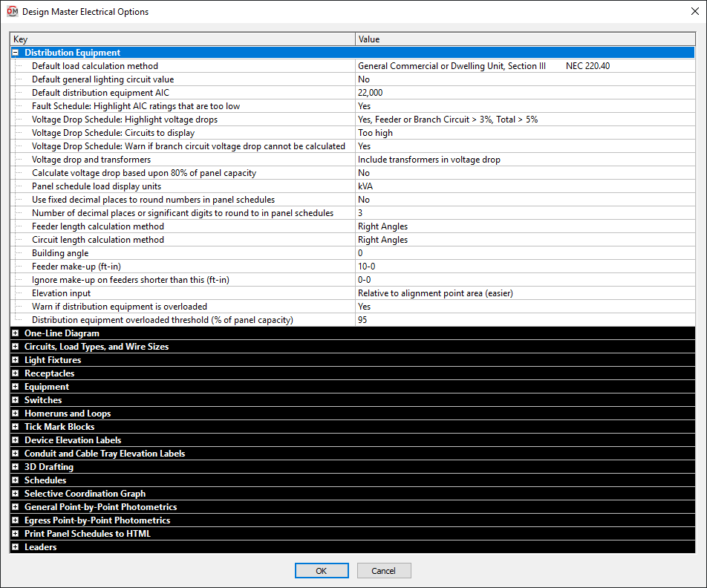Screen dimensions: 707x588
Task: Expand Conduit and Cable Tray Elevation Labels
Action: 16,454
